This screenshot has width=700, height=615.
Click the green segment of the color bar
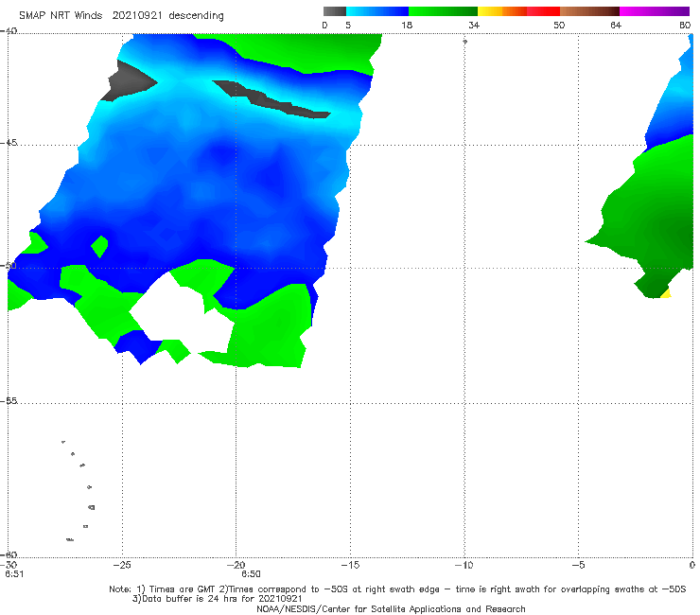pos(443,11)
